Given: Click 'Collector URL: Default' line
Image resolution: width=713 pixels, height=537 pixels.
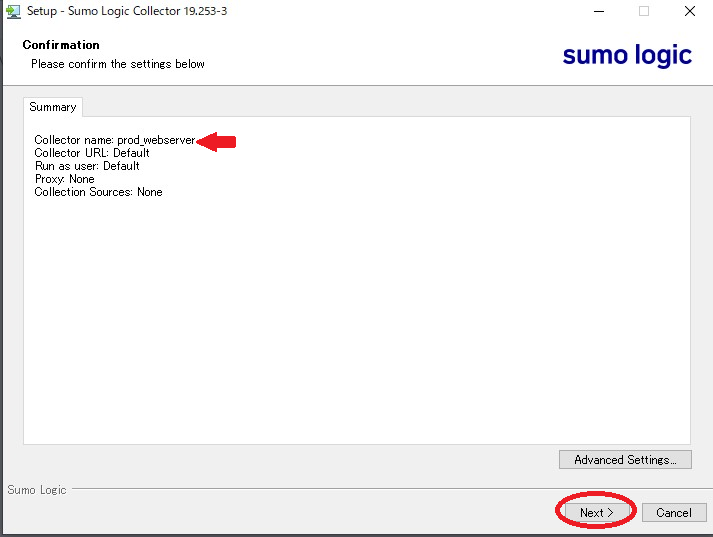Looking at the screenshot, I should pyautogui.click(x=92, y=153).
